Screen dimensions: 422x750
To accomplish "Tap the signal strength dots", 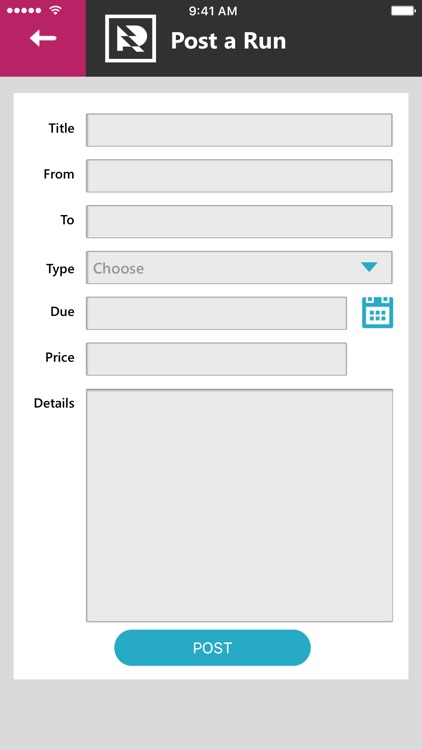I will [24, 11].
